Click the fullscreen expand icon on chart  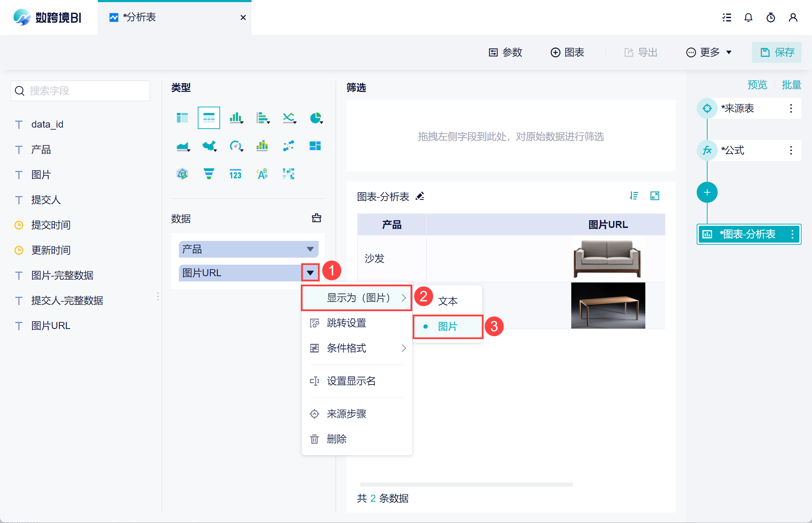click(654, 196)
